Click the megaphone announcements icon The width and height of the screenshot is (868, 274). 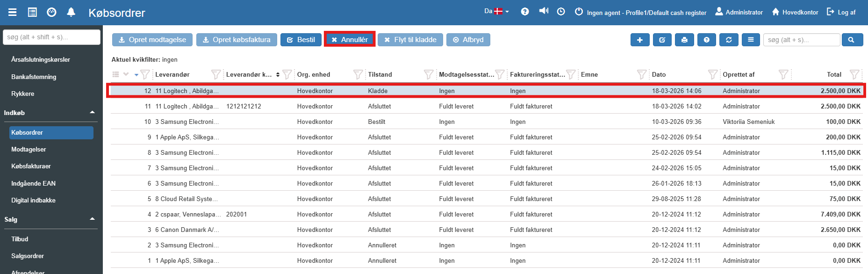[544, 11]
